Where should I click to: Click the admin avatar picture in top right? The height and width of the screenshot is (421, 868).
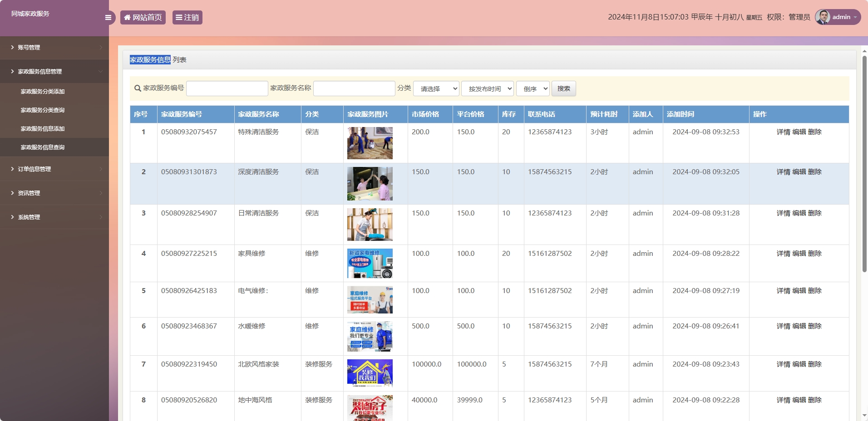point(824,17)
